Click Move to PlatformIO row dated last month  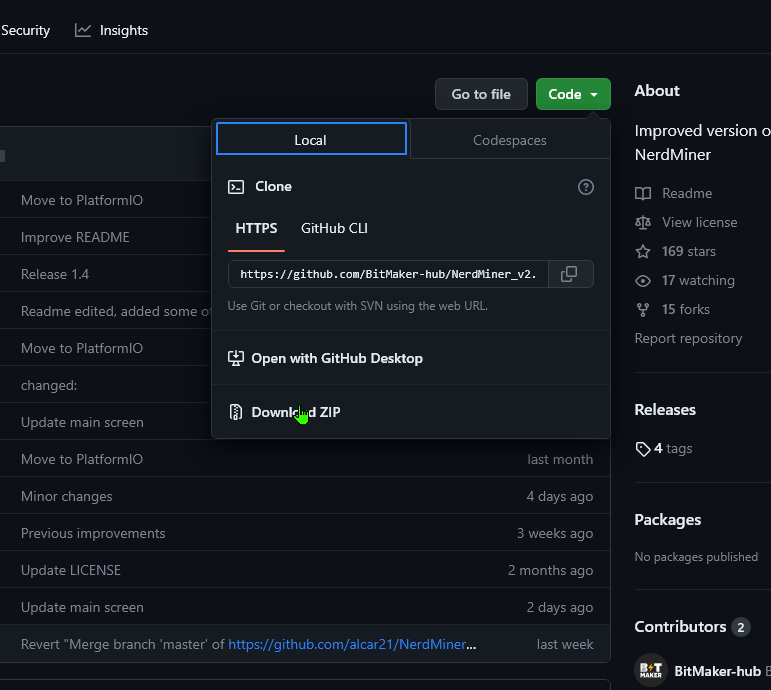[305, 459]
